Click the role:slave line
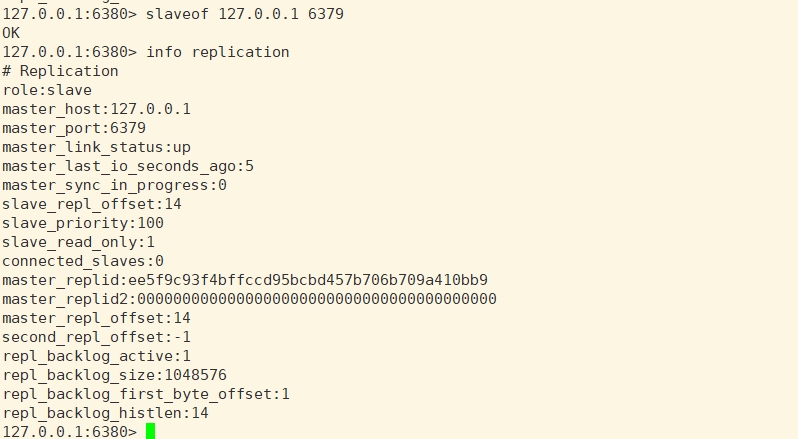The height and width of the screenshot is (439, 798). 47,90
